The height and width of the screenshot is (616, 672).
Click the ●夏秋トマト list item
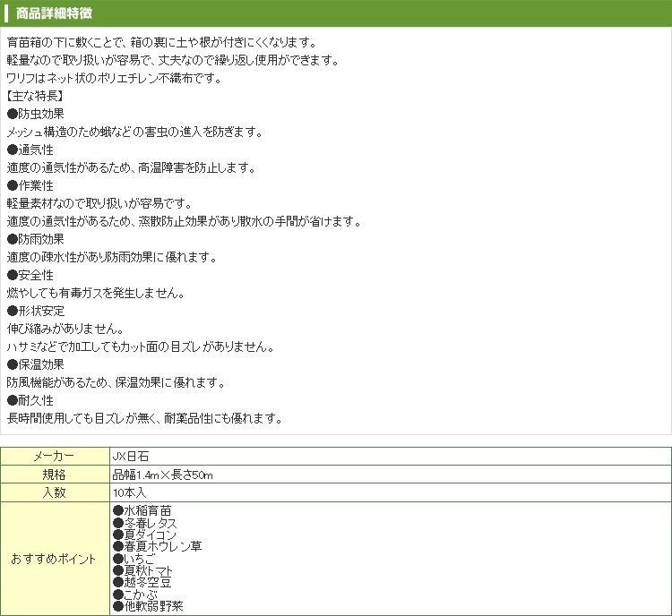[x=142, y=570]
